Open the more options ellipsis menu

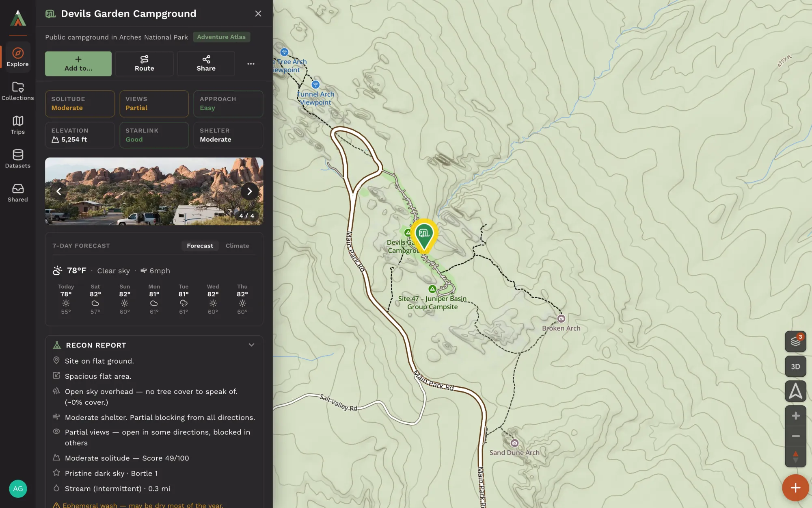(251, 64)
